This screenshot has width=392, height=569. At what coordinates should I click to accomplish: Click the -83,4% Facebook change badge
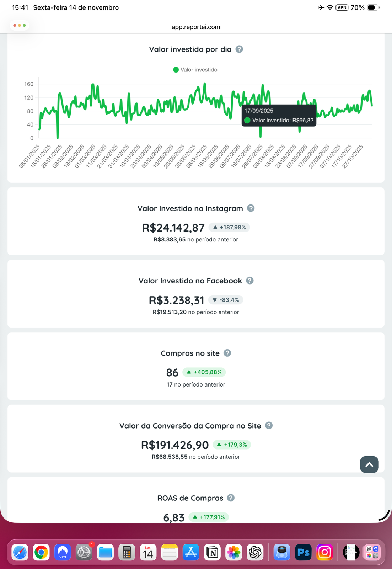pos(226,300)
